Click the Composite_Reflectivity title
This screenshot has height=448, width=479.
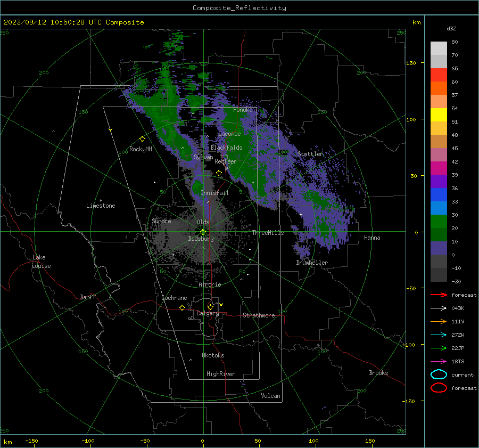click(239, 8)
